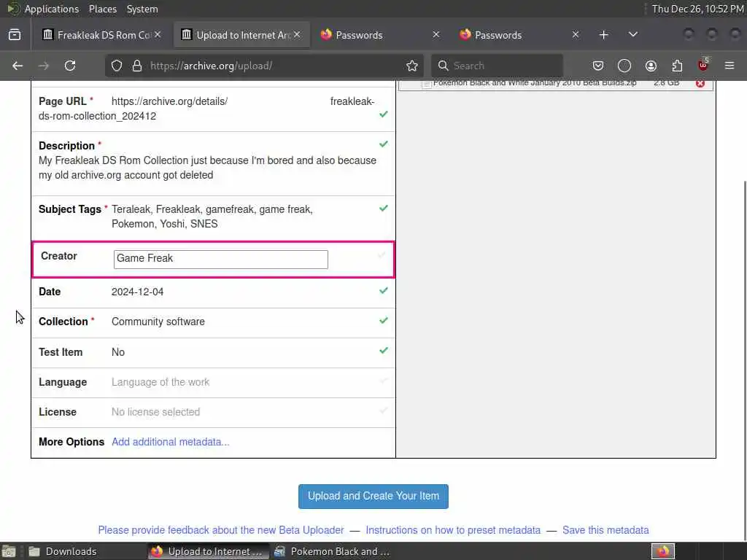Open instructions on how to preset metadata
This screenshot has width=747, height=560.
[x=452, y=530]
